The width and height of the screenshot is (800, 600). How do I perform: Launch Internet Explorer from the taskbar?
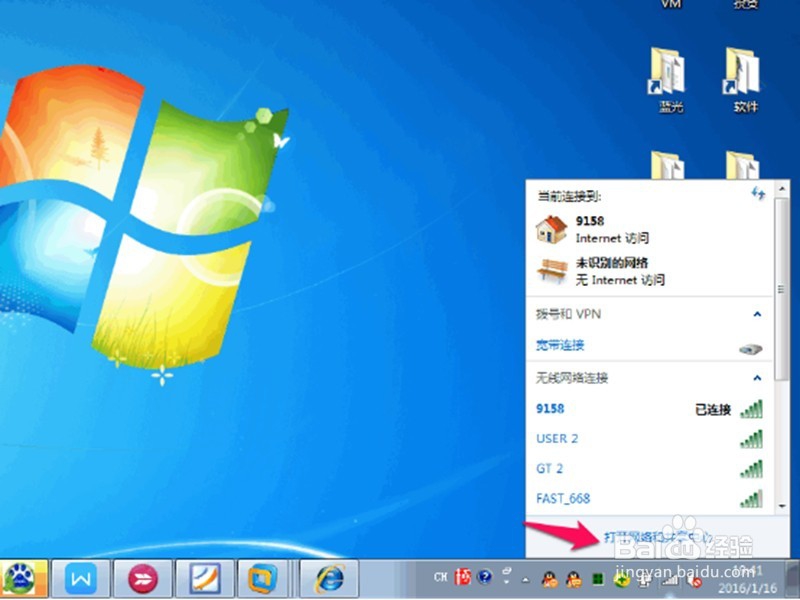(330, 578)
